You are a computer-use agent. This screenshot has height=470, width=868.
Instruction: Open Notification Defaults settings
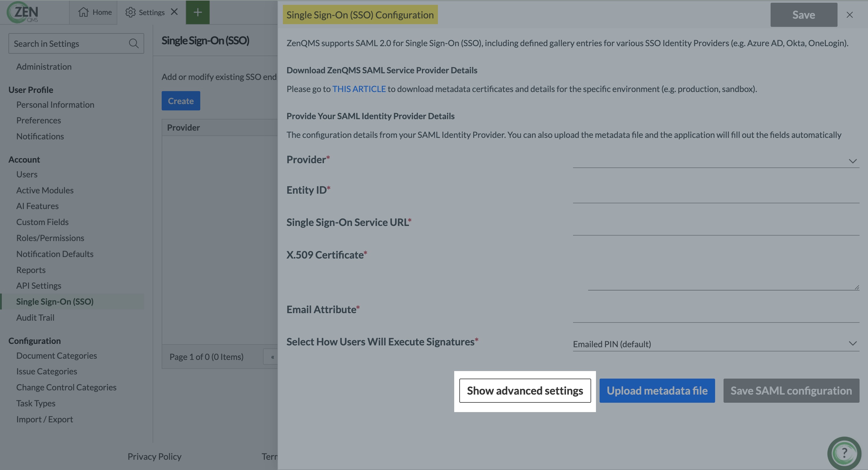coord(55,254)
